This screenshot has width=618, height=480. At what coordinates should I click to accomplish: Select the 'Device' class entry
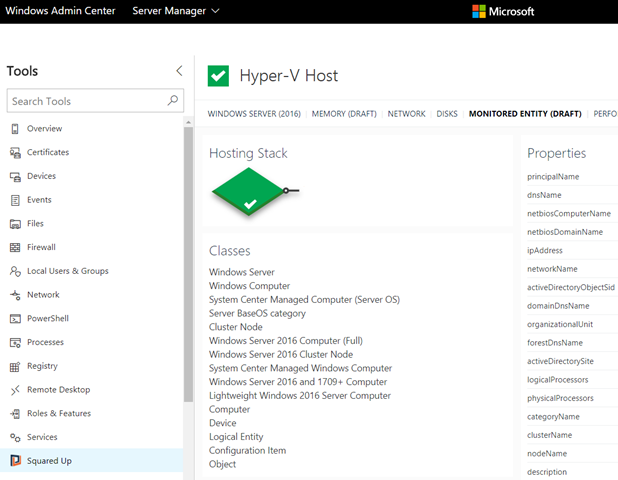(222, 423)
